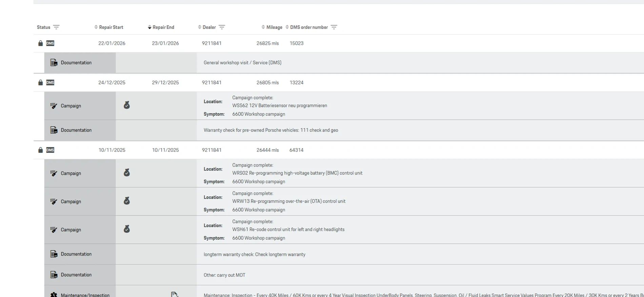Click WSS62 12V Batteriesensor neu programmieren text

[280, 105]
